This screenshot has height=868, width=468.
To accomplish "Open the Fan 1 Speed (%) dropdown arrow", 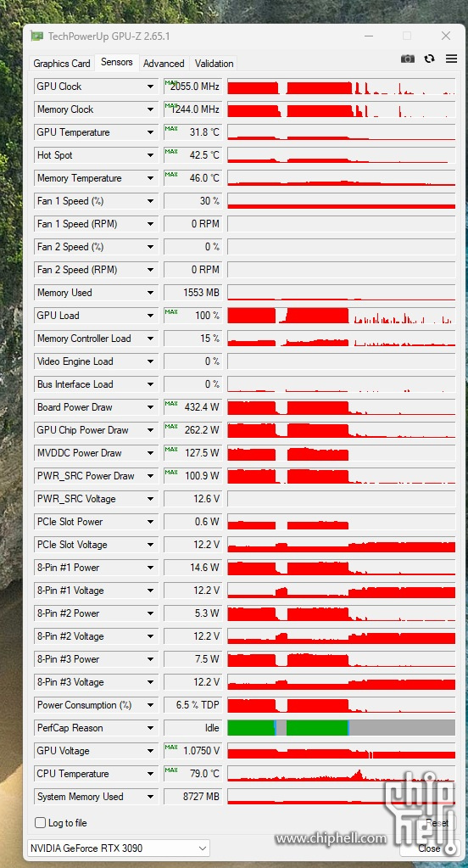I will coord(150,201).
